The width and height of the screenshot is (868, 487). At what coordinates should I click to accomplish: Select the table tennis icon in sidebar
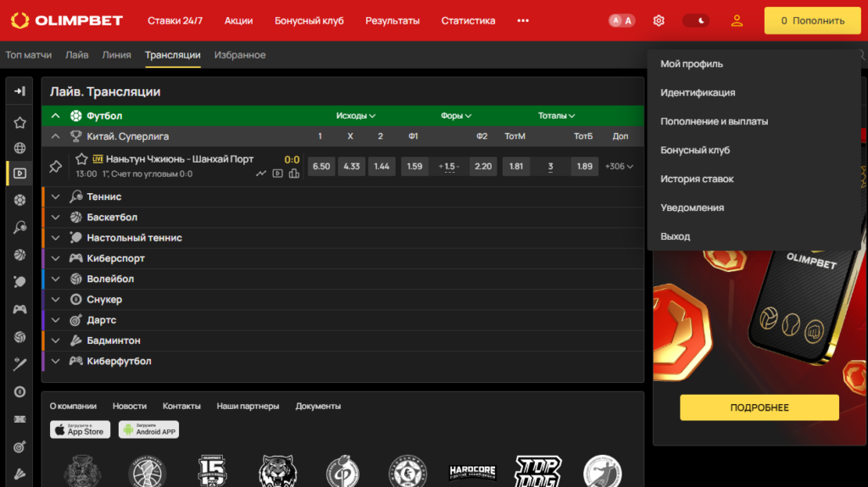20,282
